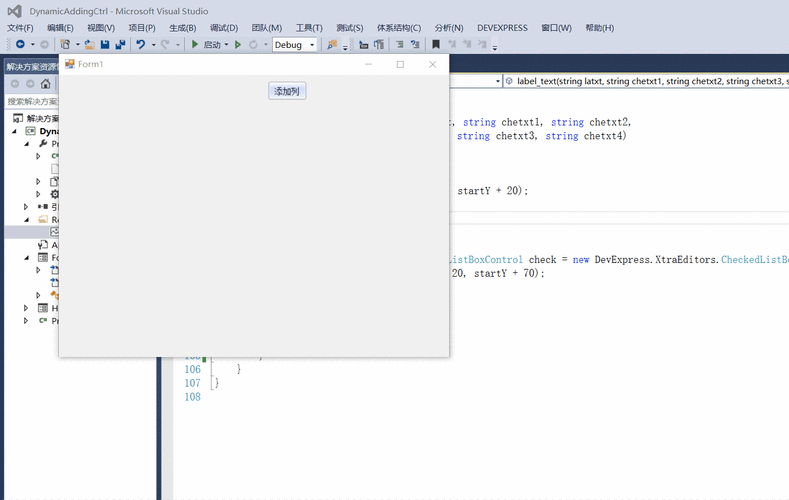Open the 编辑(E) menu

(60, 28)
